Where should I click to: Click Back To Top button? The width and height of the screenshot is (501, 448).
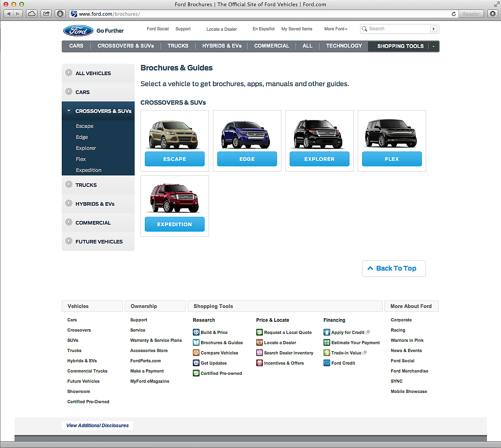[x=394, y=269]
